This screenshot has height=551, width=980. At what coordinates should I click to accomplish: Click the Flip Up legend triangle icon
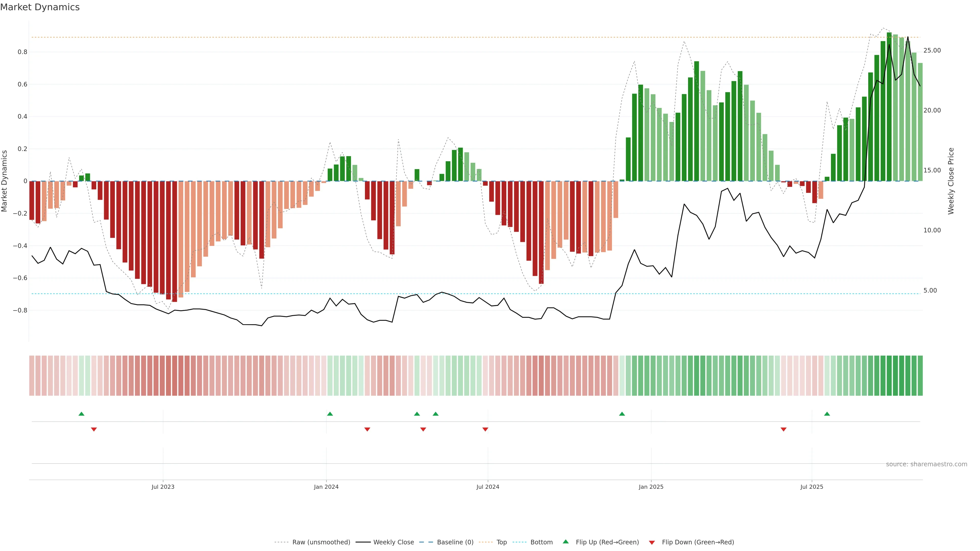(x=566, y=542)
